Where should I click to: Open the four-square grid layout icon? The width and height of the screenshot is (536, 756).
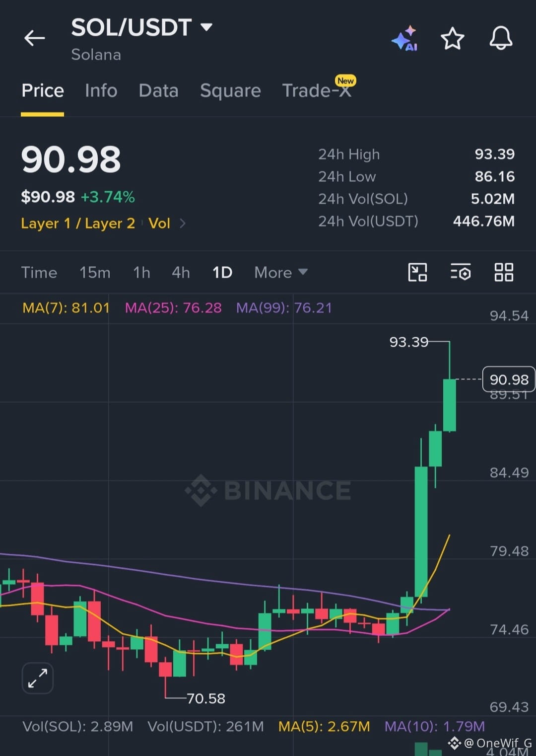pyautogui.click(x=504, y=272)
